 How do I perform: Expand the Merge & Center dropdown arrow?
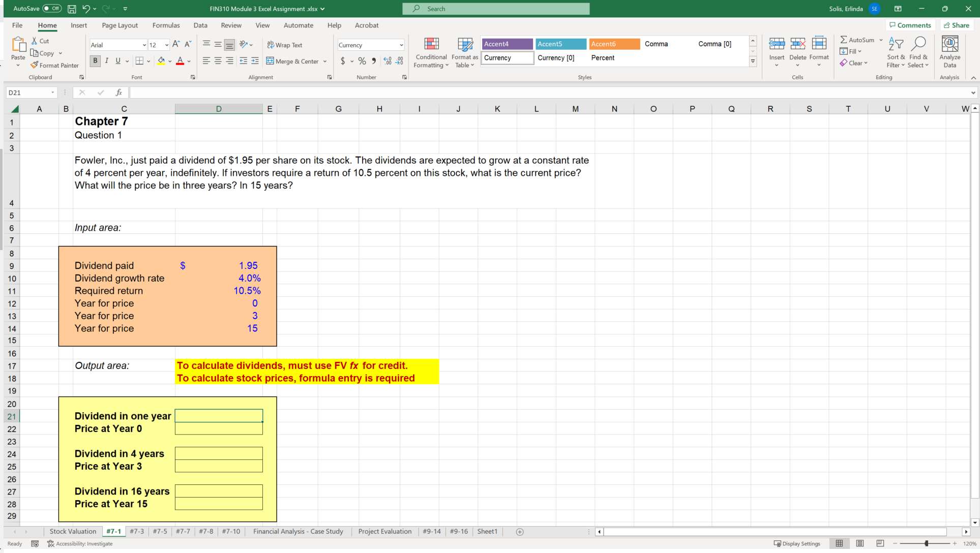click(325, 62)
